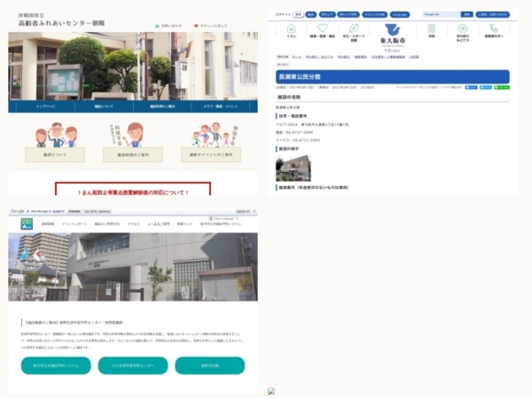Click the くらし house icon
This screenshot has width=532, height=399.
coord(291,28)
